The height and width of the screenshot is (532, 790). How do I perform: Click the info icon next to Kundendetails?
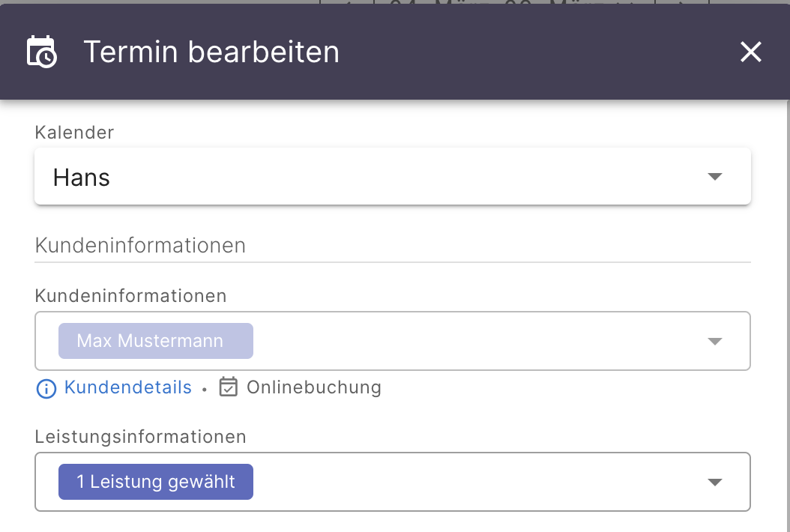point(45,387)
